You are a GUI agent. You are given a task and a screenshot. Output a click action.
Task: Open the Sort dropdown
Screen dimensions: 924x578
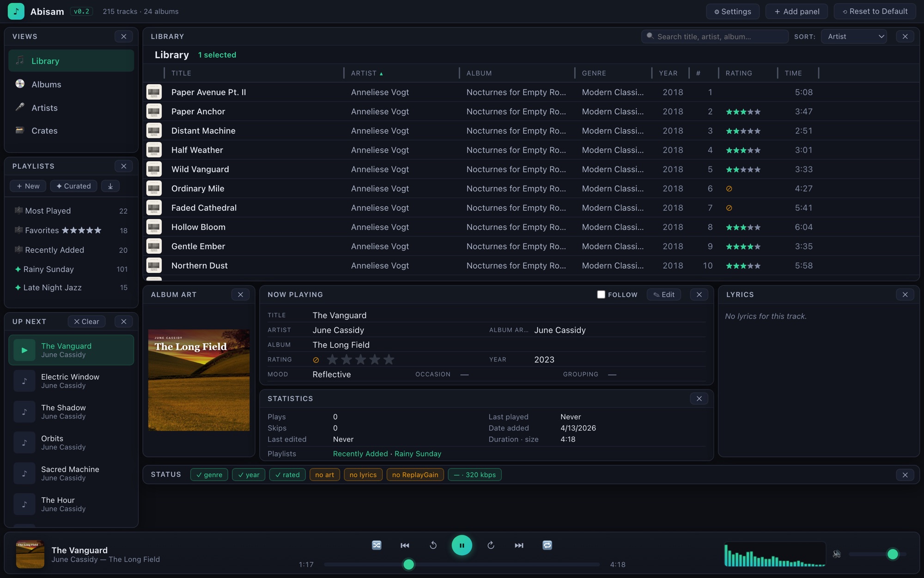[x=854, y=36]
